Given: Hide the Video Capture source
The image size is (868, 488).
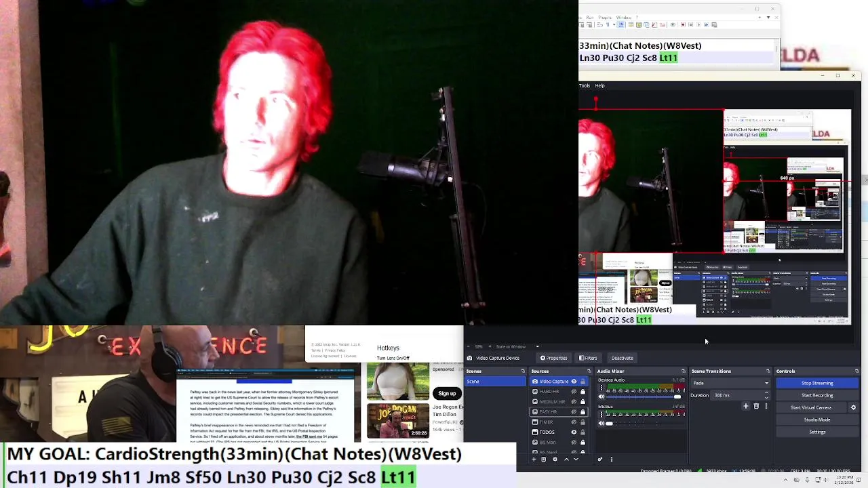Looking at the screenshot, I should [x=574, y=381].
